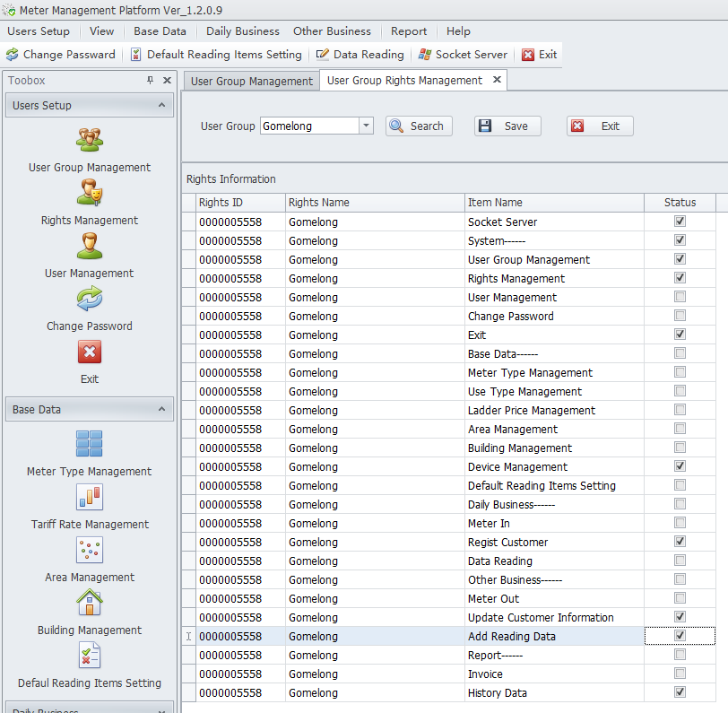
Task: Select Ladder Price Management cell
Action: tap(554, 410)
